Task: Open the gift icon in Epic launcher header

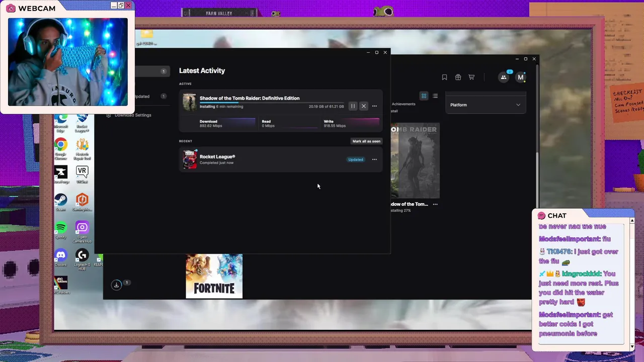Action: click(458, 77)
